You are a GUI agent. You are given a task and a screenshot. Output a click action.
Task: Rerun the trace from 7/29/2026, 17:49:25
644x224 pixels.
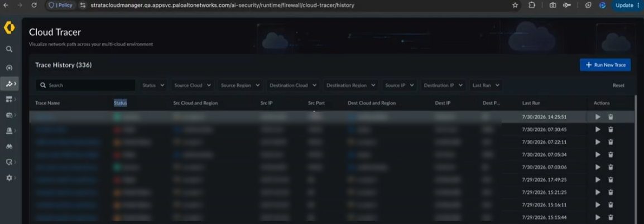598,179
